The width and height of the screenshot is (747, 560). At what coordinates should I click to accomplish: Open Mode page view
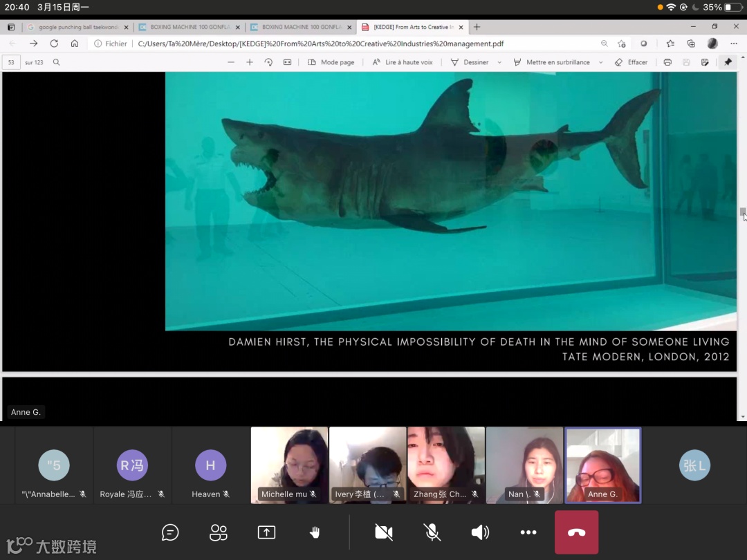(x=331, y=62)
